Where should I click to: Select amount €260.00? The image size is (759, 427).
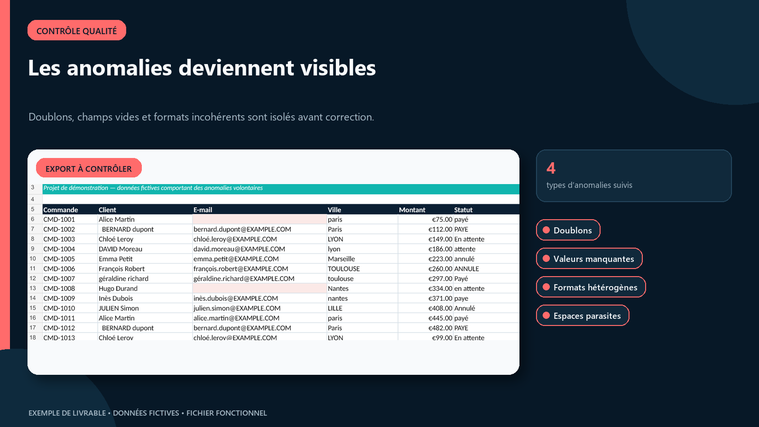click(x=425, y=269)
